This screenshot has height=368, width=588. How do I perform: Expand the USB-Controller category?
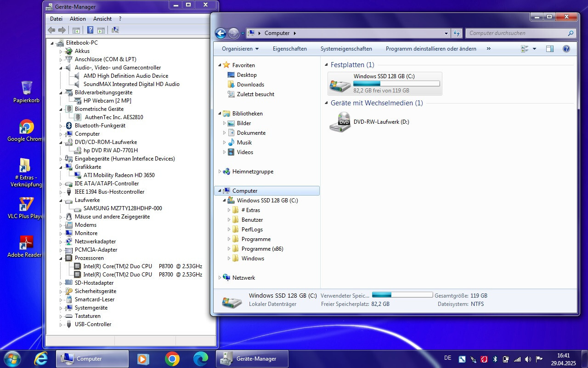pos(61,324)
